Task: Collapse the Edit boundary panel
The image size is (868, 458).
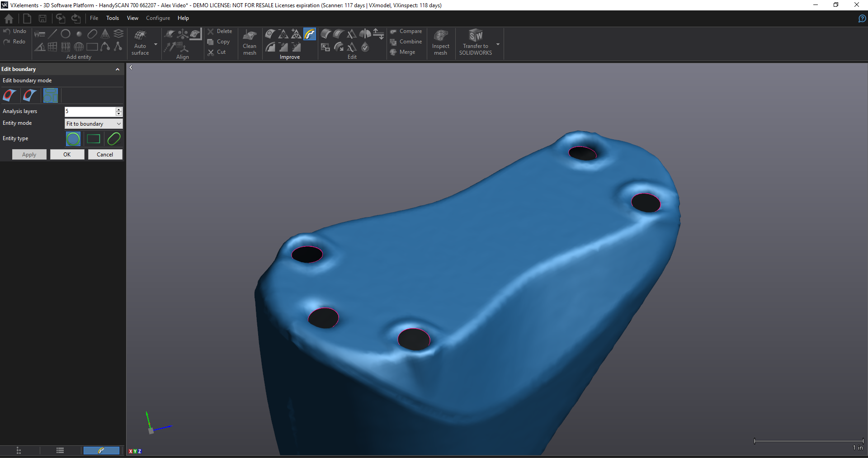Action: (118, 69)
